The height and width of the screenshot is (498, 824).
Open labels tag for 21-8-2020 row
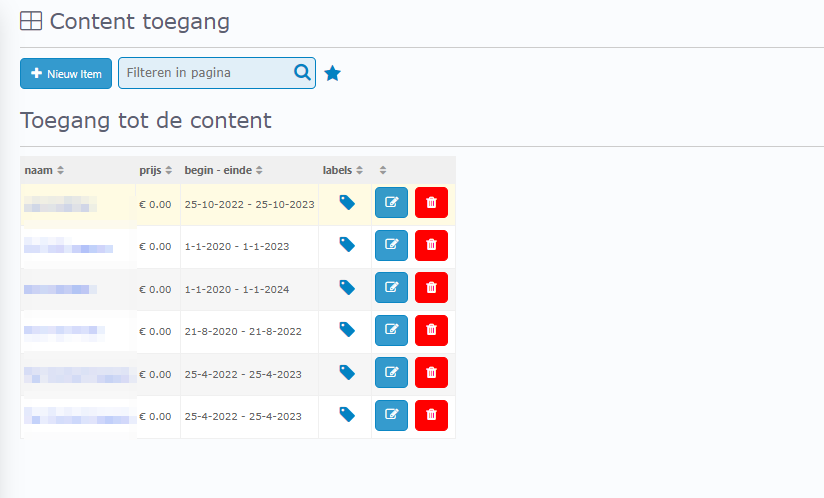(347, 330)
